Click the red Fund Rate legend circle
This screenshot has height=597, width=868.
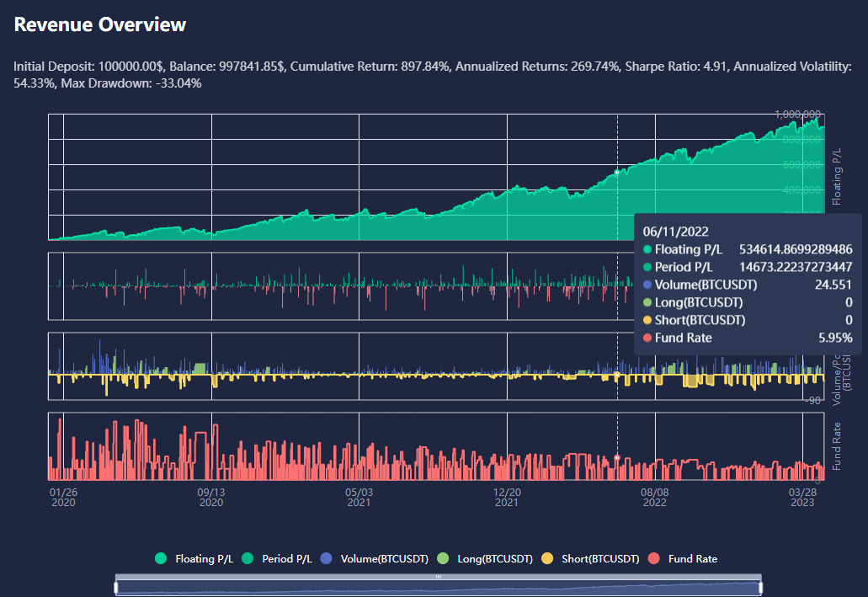point(653,558)
